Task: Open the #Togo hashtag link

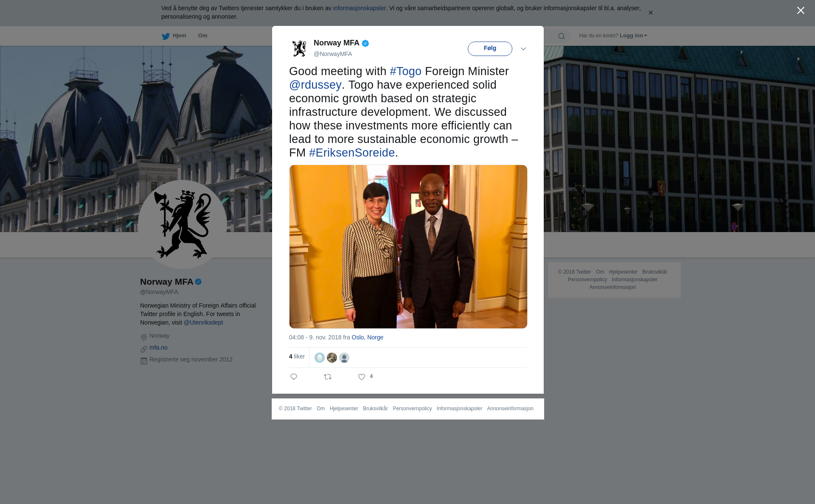Action: click(405, 71)
